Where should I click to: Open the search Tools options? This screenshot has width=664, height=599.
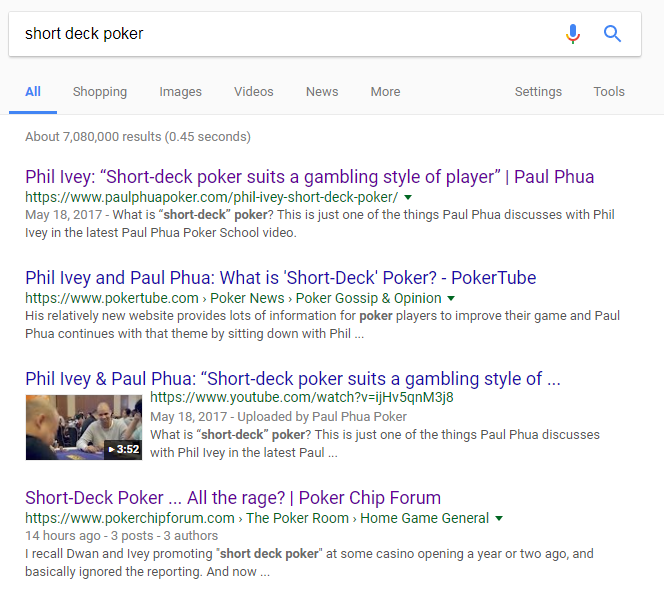coord(609,92)
